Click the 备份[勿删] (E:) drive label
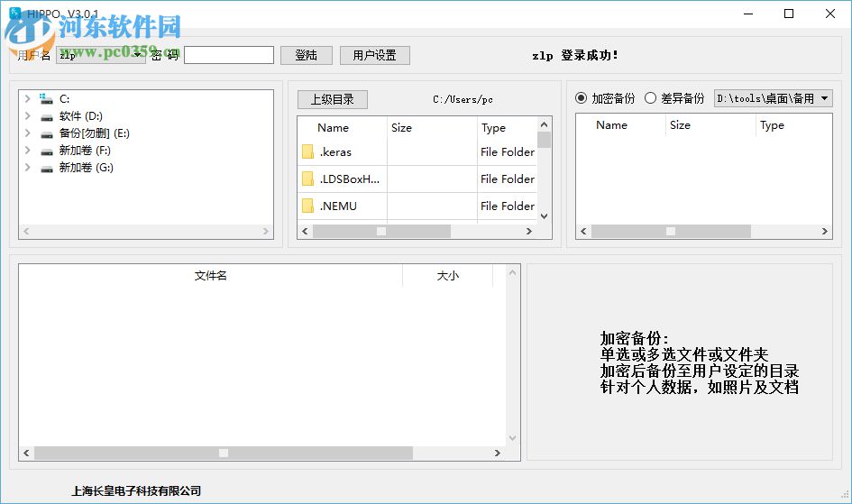The image size is (852, 504). click(x=94, y=133)
